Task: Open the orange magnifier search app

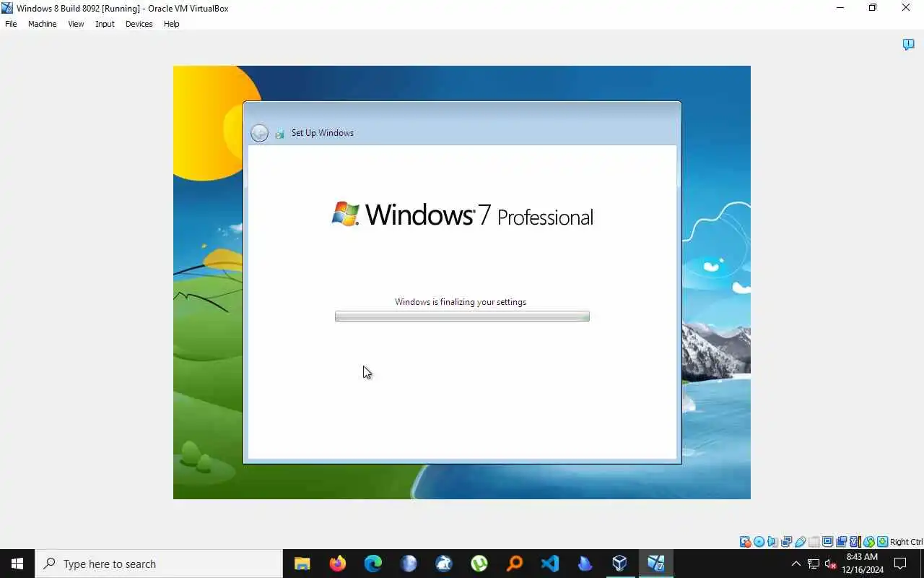Action: [x=514, y=564]
